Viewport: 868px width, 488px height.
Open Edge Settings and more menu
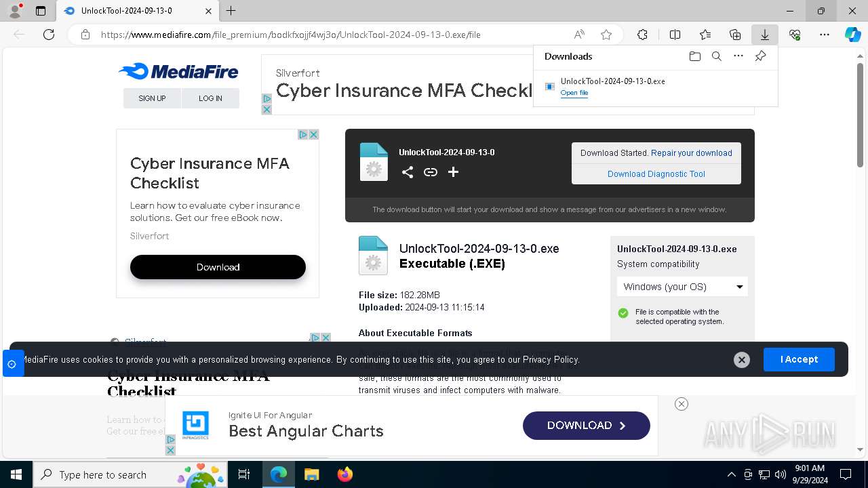(x=825, y=35)
